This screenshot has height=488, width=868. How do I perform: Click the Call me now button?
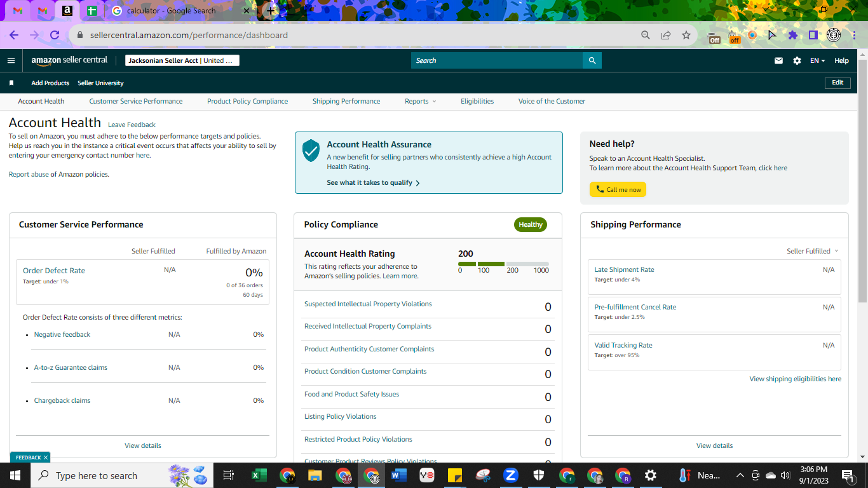(618, 189)
